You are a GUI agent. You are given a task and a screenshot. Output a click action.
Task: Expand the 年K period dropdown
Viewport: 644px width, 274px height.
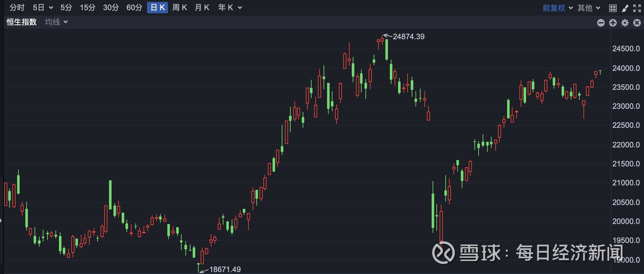(x=230, y=8)
